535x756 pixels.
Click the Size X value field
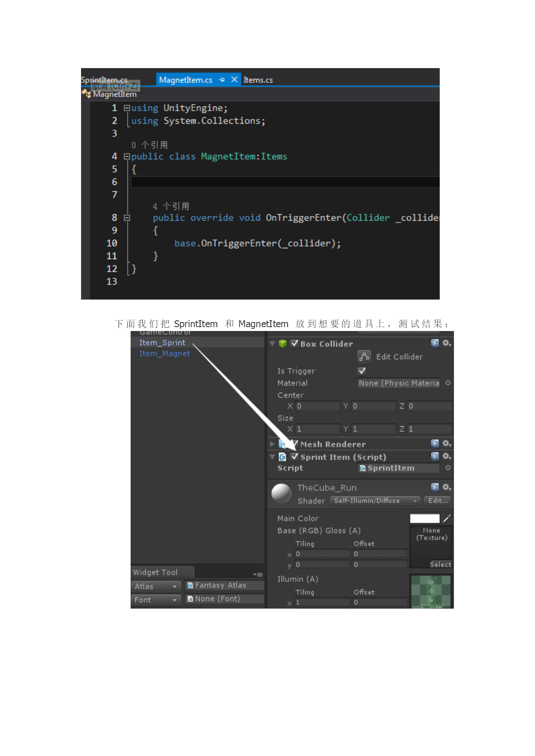tap(318, 429)
